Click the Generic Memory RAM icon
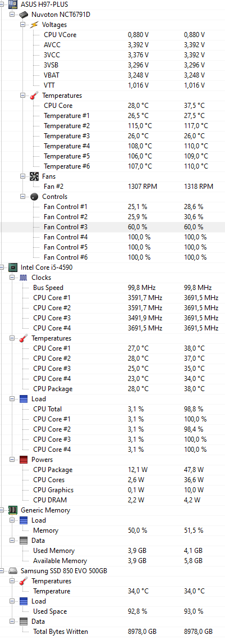 tap(13, 510)
